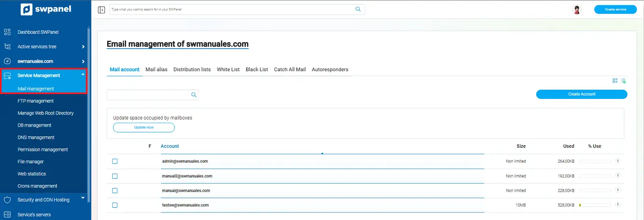644x220 pixels.
Task: Open options menu for admin@swmanuales.com
Action: click(618, 161)
